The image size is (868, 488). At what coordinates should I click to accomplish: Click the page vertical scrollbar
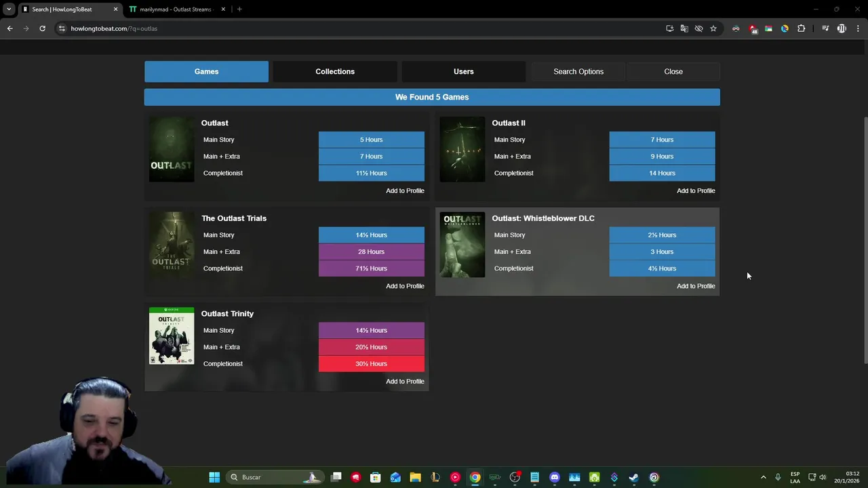pos(865,241)
